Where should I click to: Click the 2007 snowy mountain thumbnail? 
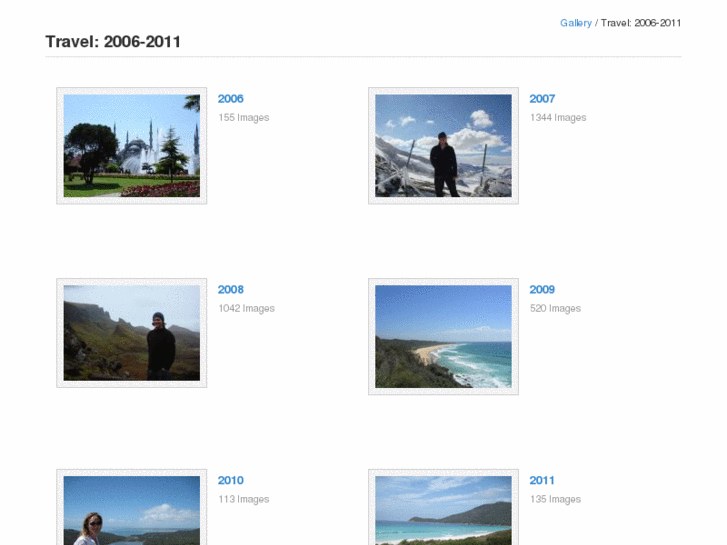tap(443, 146)
